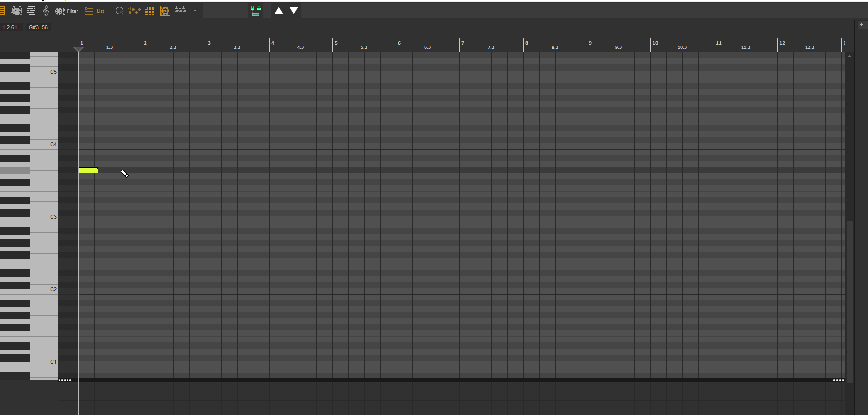
Task: Play the C4 piano key
Action: tap(44, 144)
